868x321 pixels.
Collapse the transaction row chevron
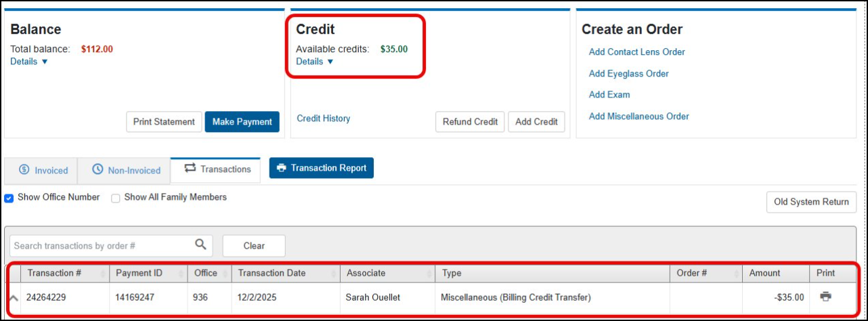pos(13,297)
